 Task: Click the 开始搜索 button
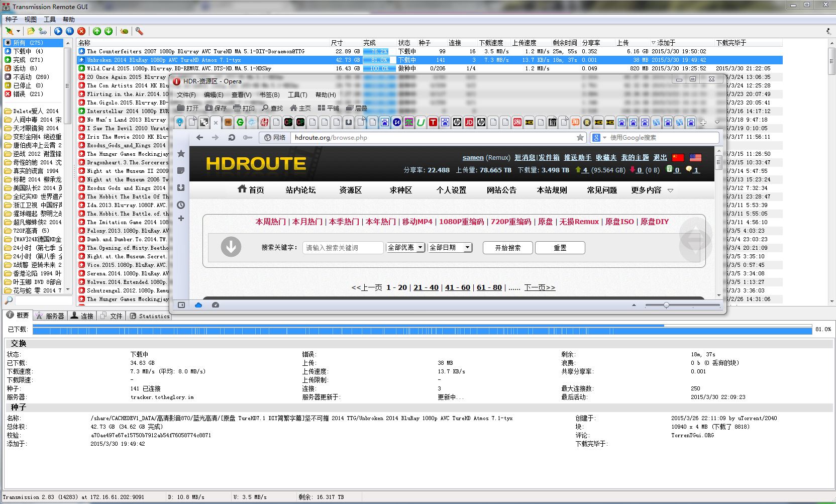point(507,248)
